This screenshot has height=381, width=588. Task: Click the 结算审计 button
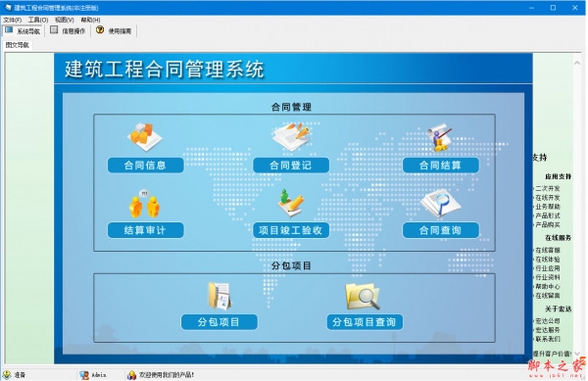pos(145,230)
